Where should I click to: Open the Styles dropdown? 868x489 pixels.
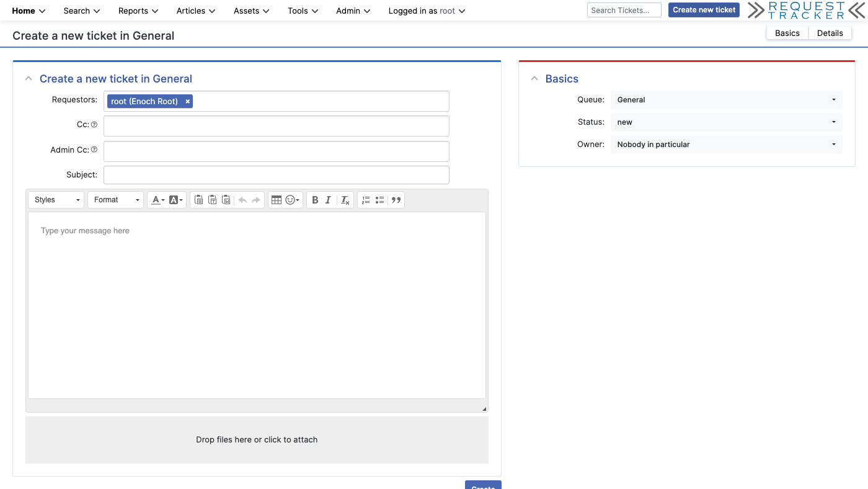pyautogui.click(x=56, y=200)
